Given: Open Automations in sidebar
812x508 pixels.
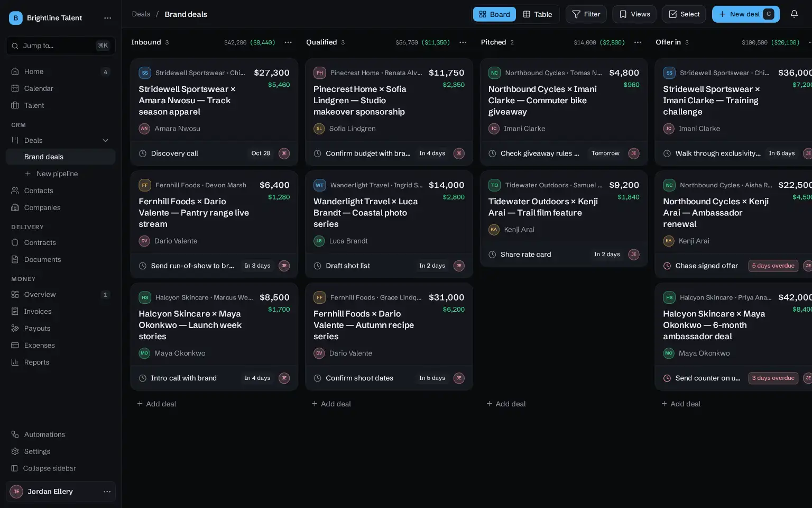Looking at the screenshot, I should [x=60, y=434].
